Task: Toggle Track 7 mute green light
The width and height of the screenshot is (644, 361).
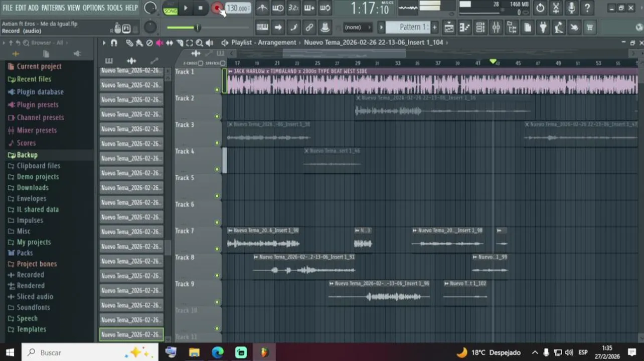Action: [217, 249]
